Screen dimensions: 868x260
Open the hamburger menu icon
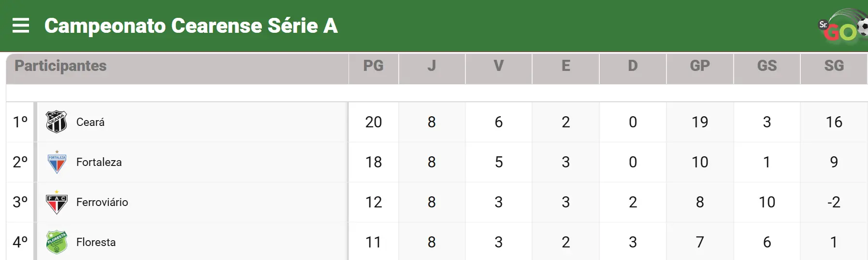point(21,26)
